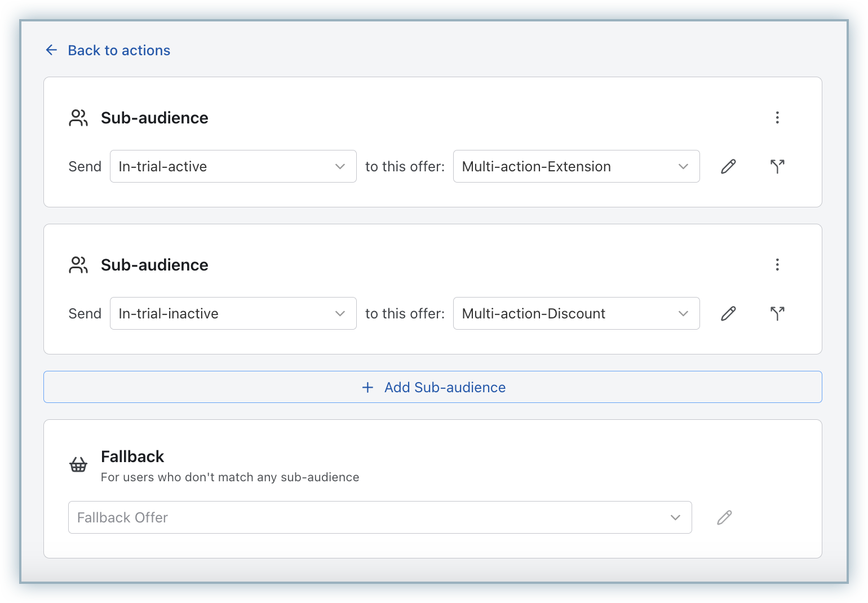The width and height of the screenshot is (868, 603).
Task: Open the In-trial-inactive card's three-dot menu
Action: (x=777, y=264)
